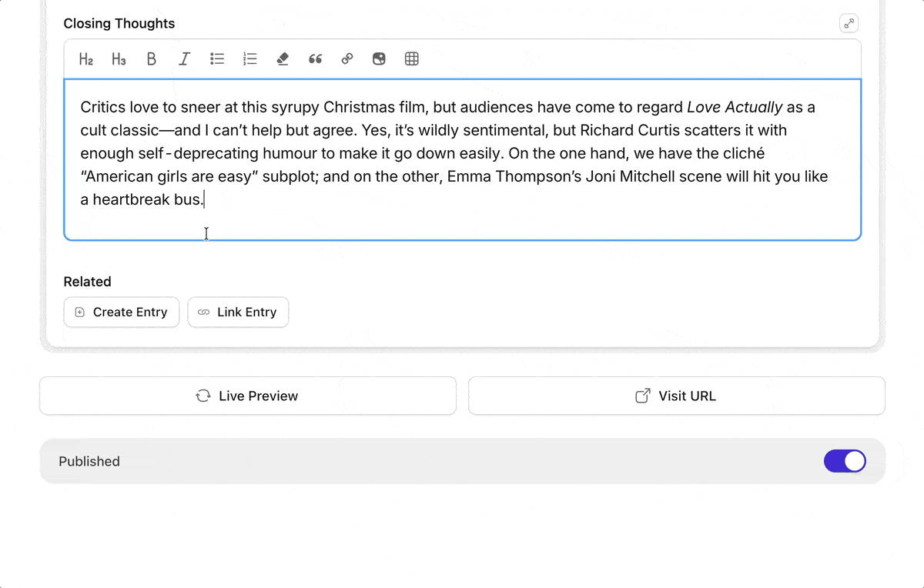Toggle bold formatting
The width and height of the screenshot is (924, 588).
[151, 58]
